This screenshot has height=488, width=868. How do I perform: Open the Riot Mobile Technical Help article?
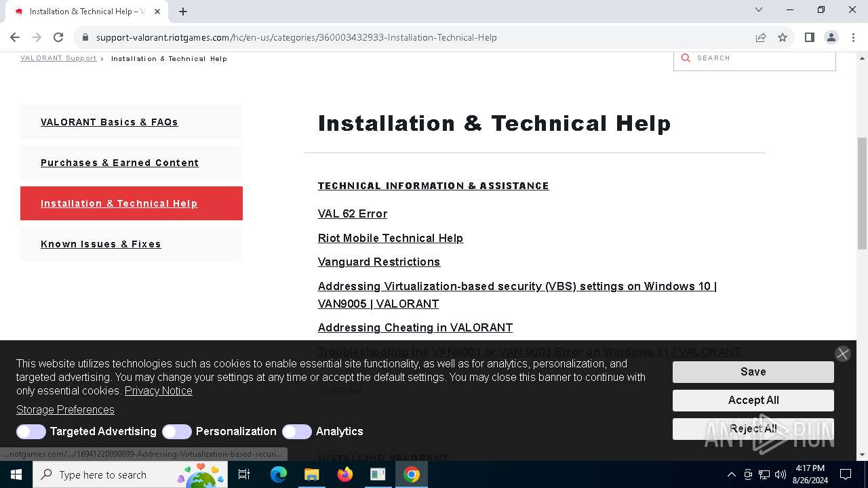[391, 238]
